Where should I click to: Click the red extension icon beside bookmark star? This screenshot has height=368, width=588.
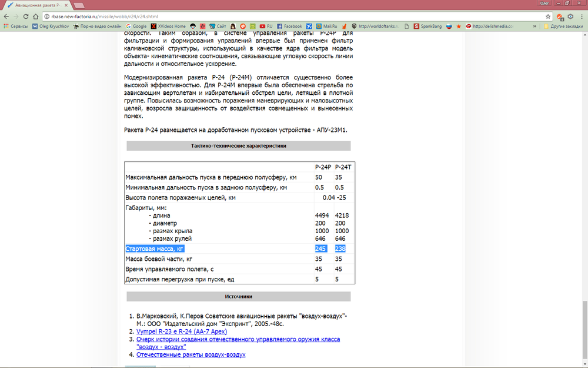[x=560, y=16]
